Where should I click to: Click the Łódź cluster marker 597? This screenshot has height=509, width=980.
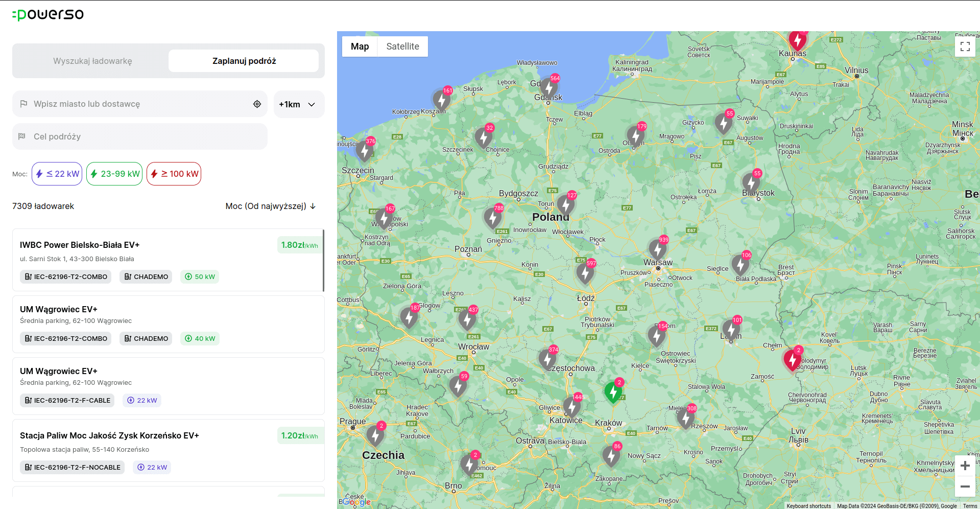[x=585, y=272]
